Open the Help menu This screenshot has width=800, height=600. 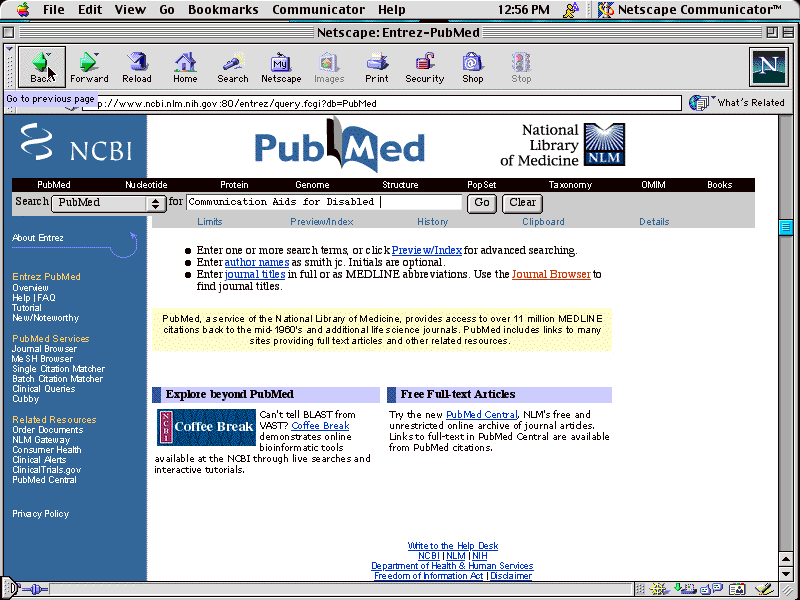(391, 9)
